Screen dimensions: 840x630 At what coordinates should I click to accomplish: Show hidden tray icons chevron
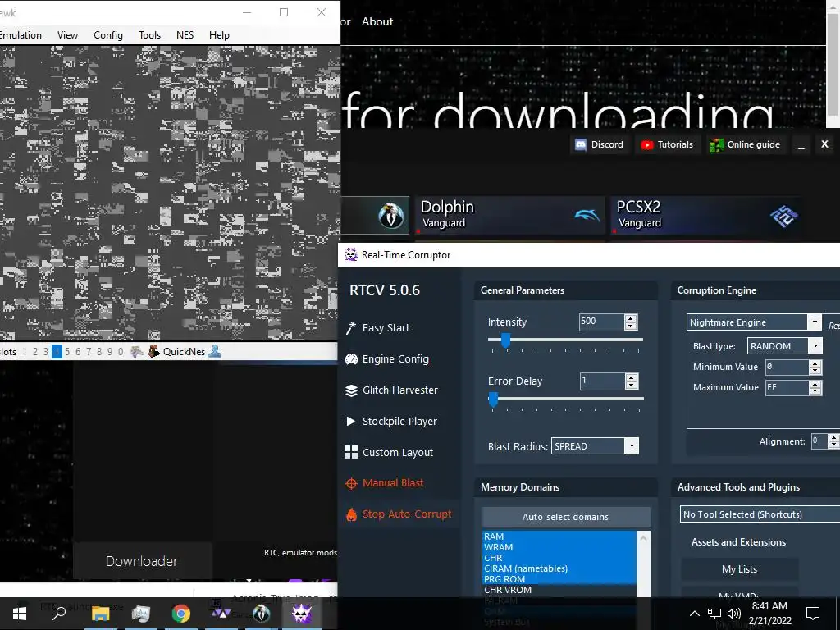point(694,614)
